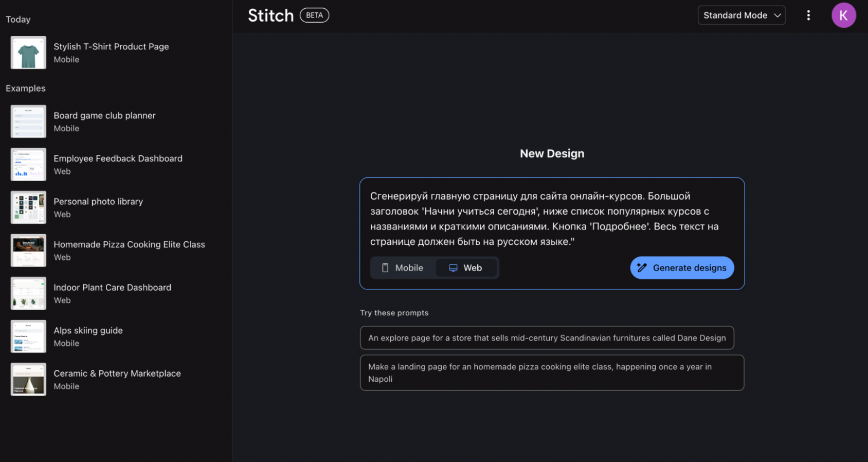The height and width of the screenshot is (462, 868).
Task: Switch design type to Mobile
Action: (403, 268)
